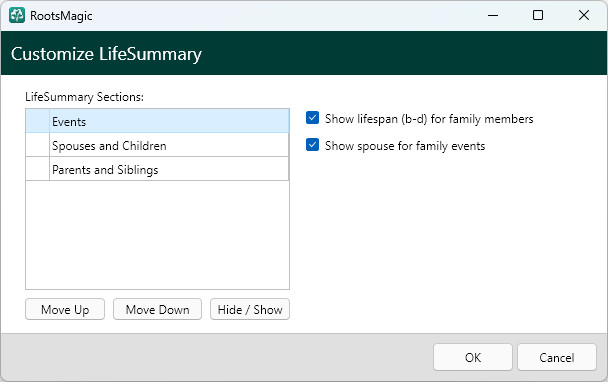This screenshot has height=382, width=608.
Task: Select the Spouses and Children row
Action: pos(157,145)
